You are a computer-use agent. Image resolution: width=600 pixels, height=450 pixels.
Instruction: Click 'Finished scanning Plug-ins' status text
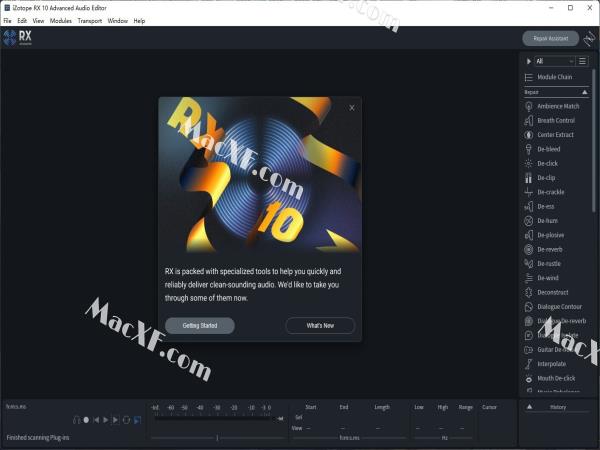[x=38, y=437]
